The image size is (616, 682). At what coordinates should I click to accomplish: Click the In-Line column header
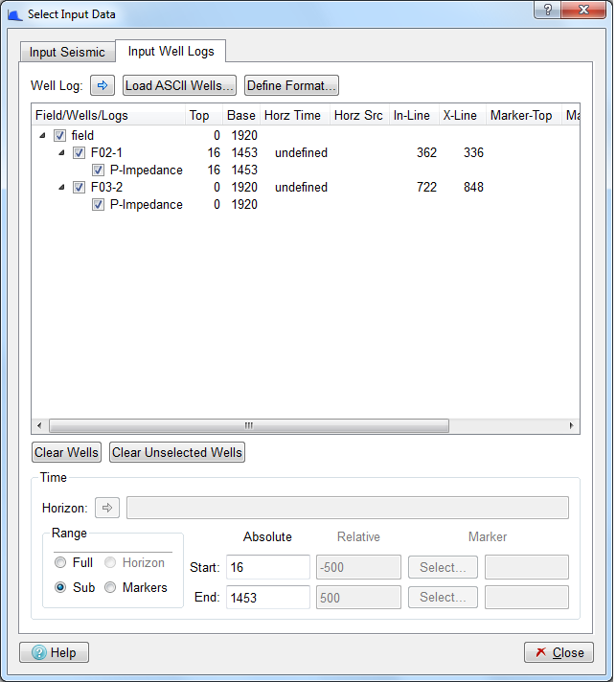[413, 115]
